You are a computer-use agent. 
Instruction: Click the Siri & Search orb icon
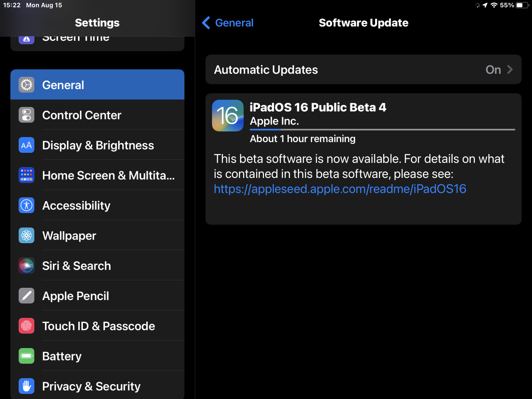26,265
